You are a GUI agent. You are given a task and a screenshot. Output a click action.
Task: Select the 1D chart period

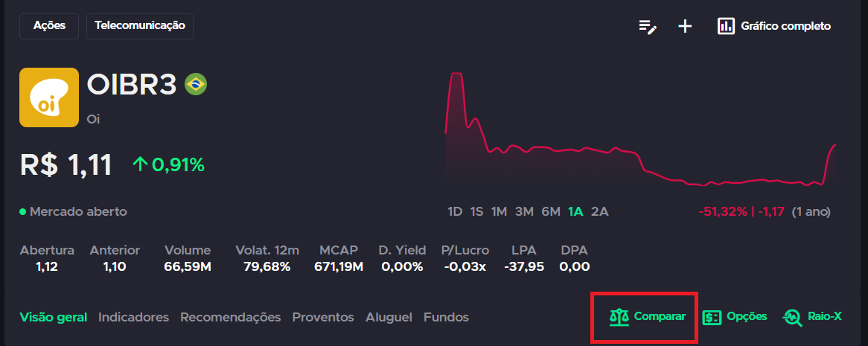tap(455, 211)
